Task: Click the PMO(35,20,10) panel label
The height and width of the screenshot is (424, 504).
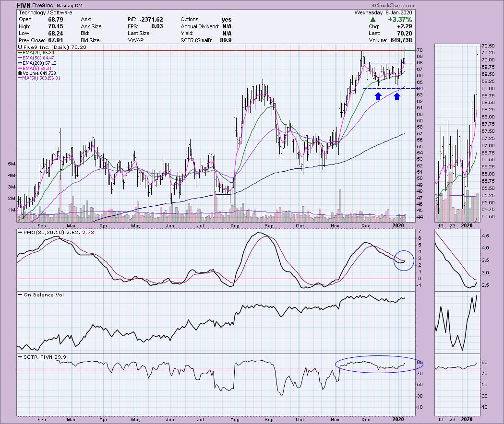Action: [42, 233]
